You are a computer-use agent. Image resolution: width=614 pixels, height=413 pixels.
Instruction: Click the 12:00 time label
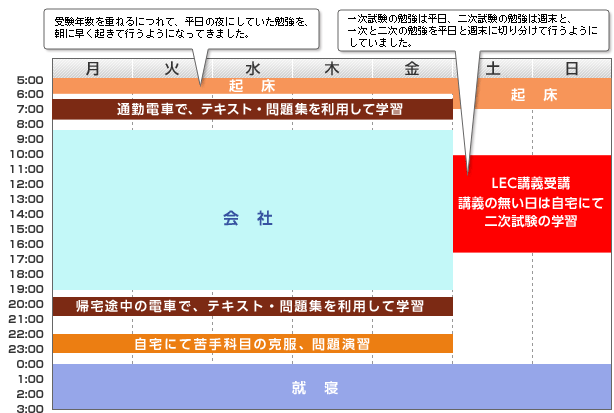[x=27, y=184]
